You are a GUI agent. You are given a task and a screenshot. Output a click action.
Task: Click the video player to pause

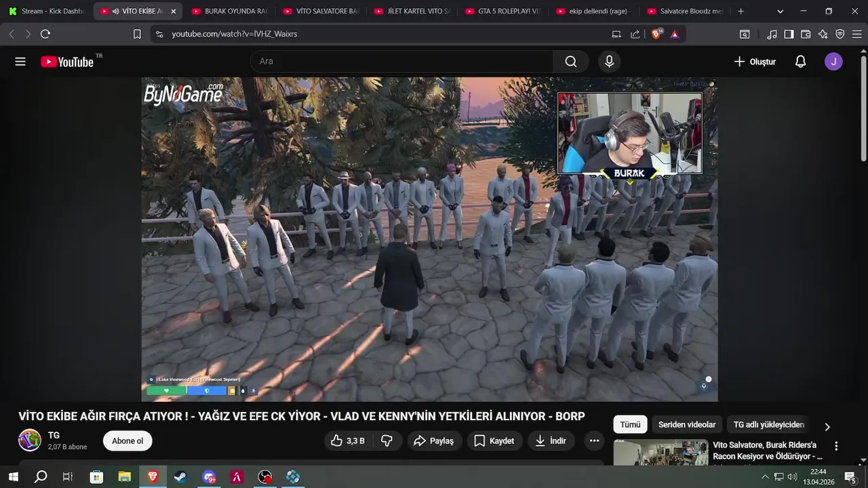pyautogui.click(x=429, y=239)
